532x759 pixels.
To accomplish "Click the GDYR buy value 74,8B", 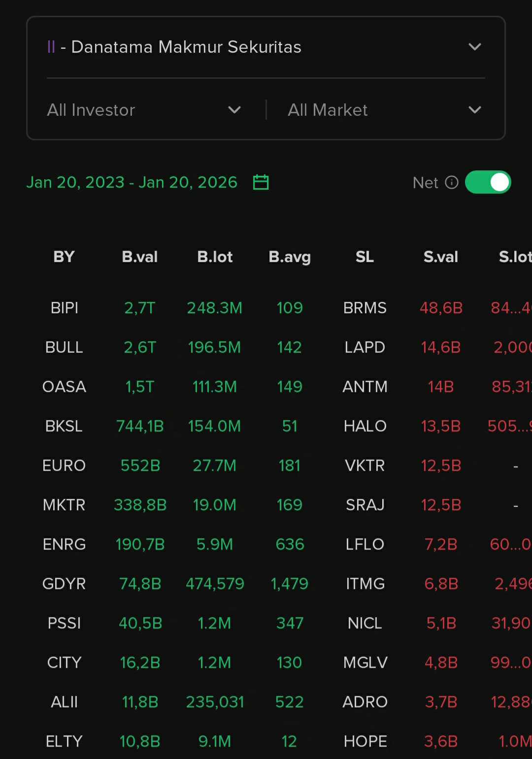I will (140, 584).
